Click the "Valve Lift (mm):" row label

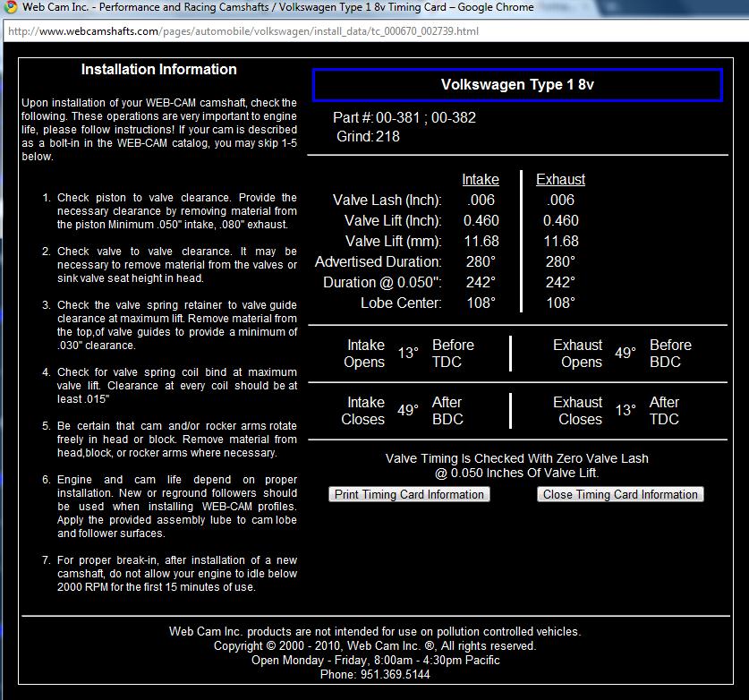[x=393, y=242]
